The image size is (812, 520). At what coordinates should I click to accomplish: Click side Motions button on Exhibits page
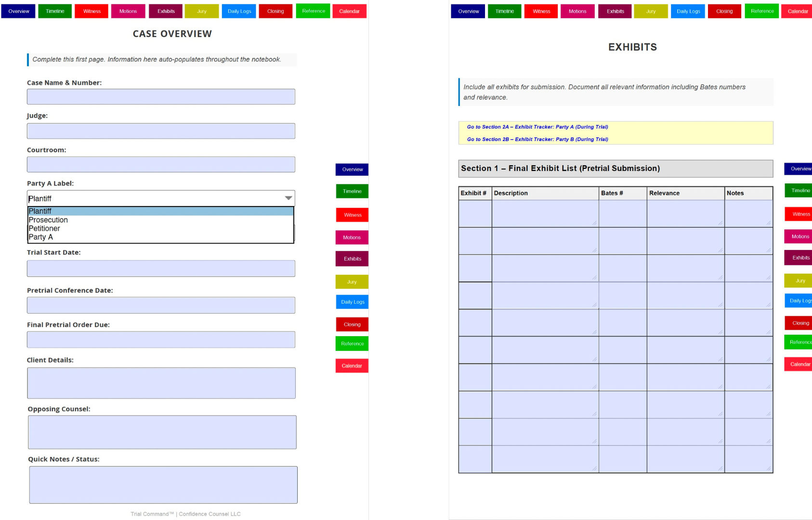(799, 236)
